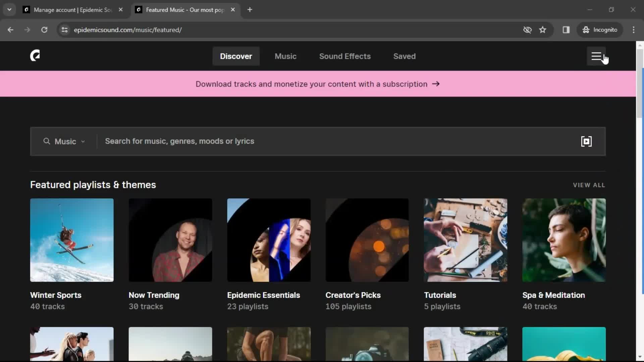The width and height of the screenshot is (644, 362).
Task: Expand the Music search type dropdown
Action: pos(65,141)
